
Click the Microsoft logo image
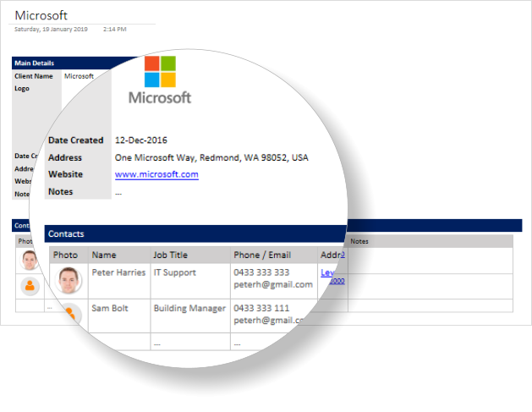coord(160,80)
